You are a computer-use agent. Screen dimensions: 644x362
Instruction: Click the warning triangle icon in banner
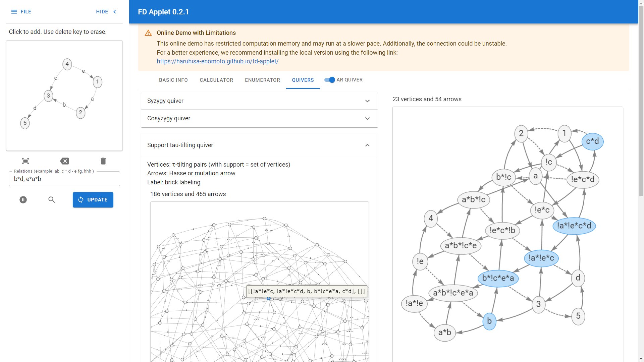pos(148,33)
